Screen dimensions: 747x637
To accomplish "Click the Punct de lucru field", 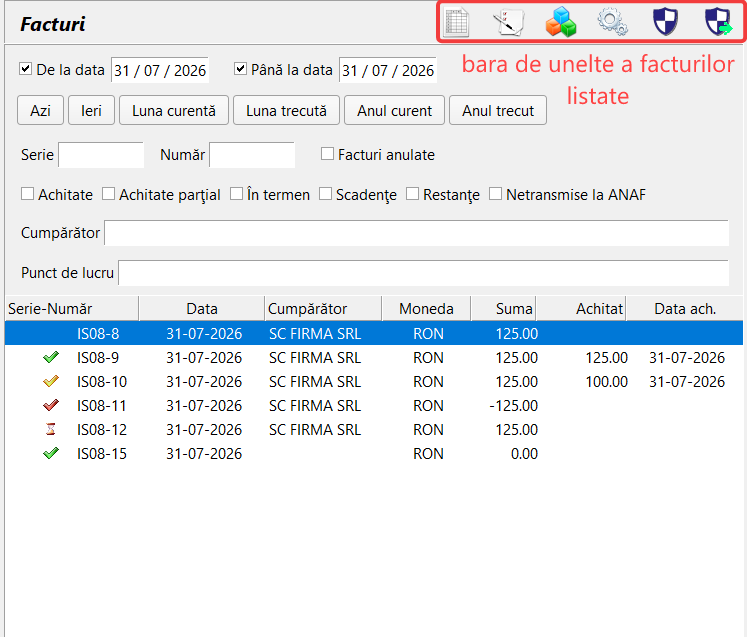I will pos(424,273).
